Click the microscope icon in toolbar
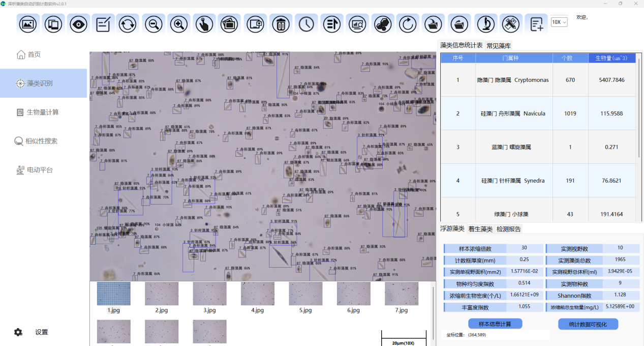The width and height of the screenshot is (644, 346). [485, 24]
